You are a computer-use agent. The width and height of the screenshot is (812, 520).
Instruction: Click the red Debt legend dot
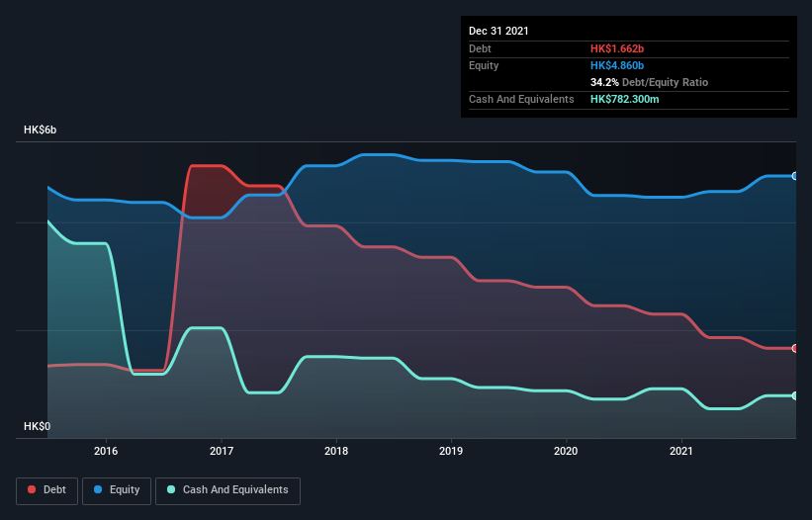tap(32, 489)
